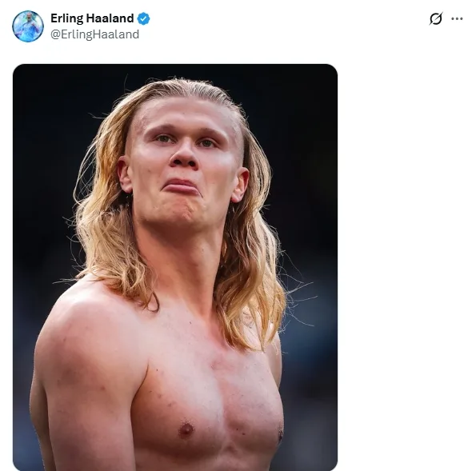Click the @ErlingHaaland handle text
Screen dimensions: 476x471
(x=94, y=34)
